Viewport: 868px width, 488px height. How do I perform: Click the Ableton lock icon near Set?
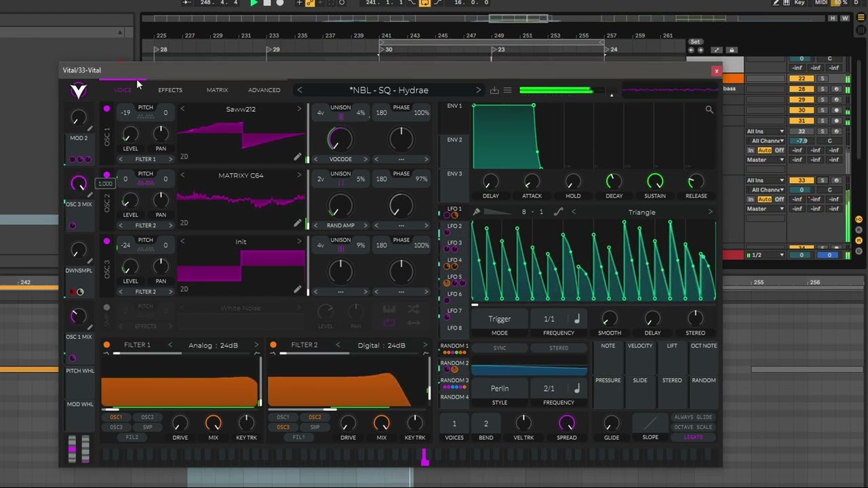(731, 50)
